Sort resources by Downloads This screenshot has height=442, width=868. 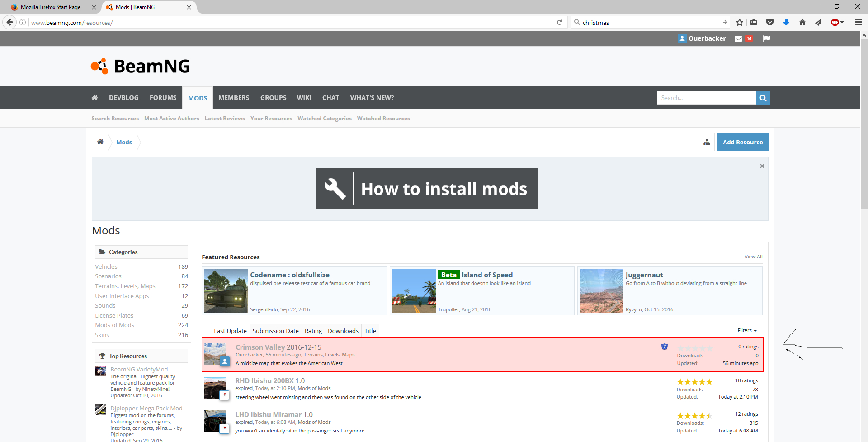pos(343,331)
